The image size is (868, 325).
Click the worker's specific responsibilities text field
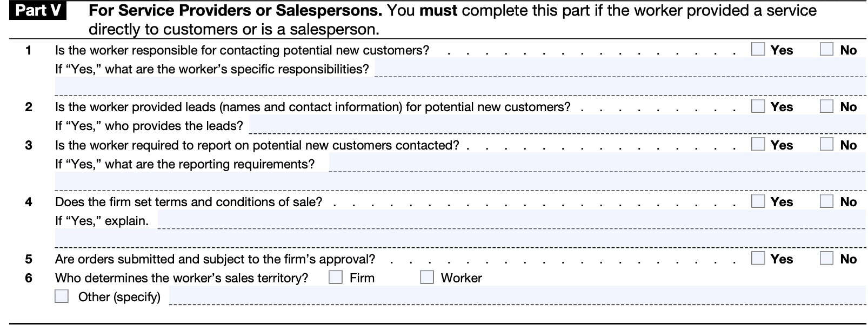tap(619, 69)
